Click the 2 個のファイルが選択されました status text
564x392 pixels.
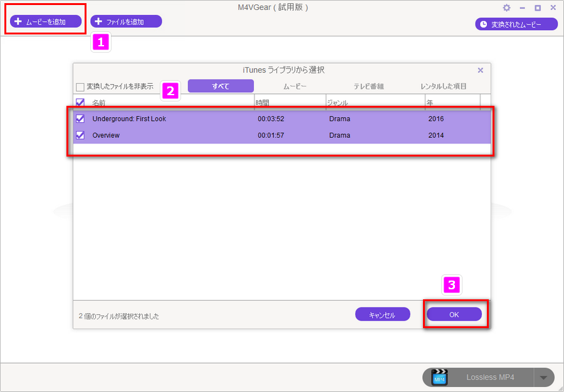point(118,316)
